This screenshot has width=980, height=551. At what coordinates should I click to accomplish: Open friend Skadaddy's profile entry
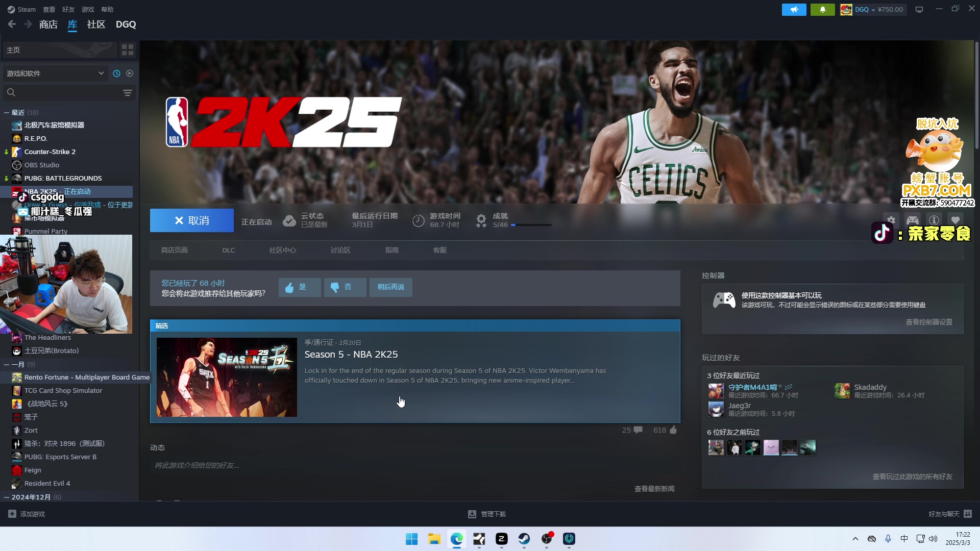[x=879, y=391]
